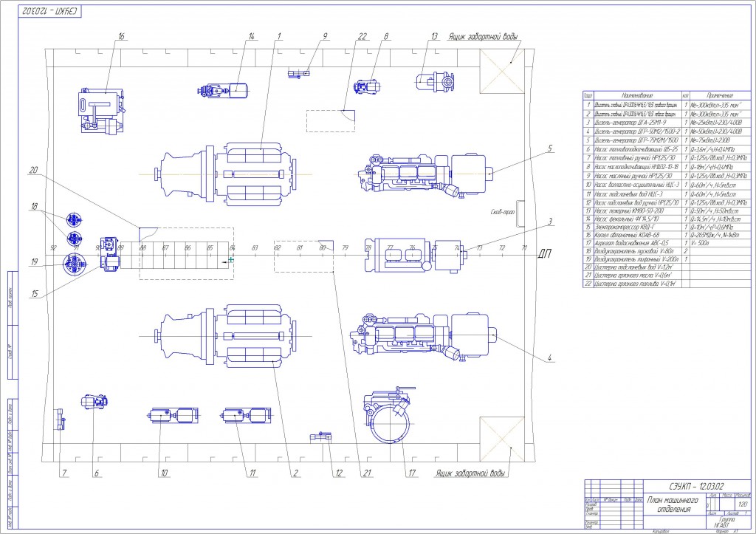The image size is (756, 534).
Task: Click frame number "83" on the centerline
Action: pos(255,248)
